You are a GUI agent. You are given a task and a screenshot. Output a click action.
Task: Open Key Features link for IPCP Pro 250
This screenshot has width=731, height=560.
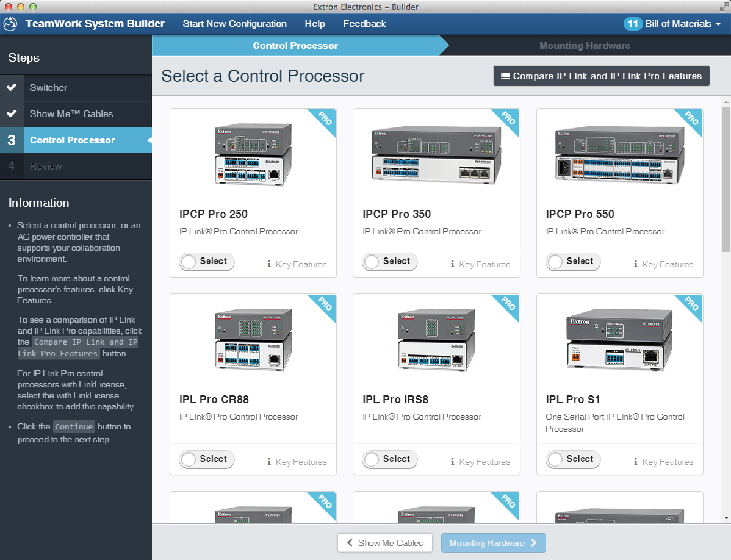click(x=297, y=264)
